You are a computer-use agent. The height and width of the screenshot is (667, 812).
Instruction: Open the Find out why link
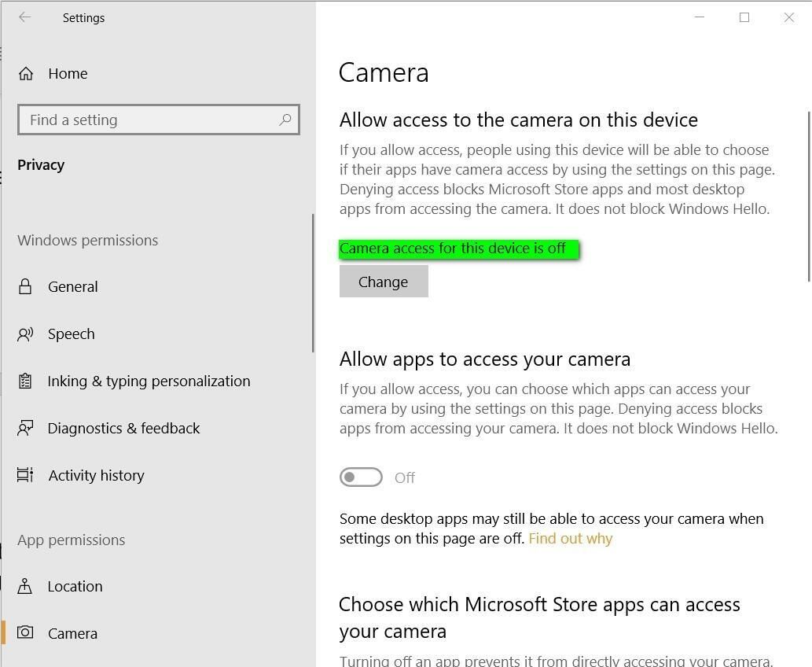point(570,538)
